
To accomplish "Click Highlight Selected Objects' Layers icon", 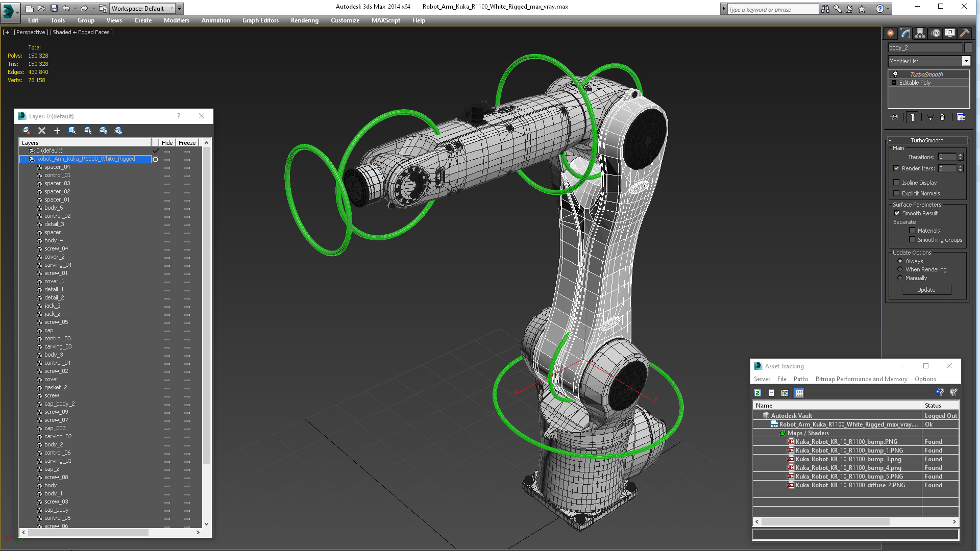I will 88,131.
